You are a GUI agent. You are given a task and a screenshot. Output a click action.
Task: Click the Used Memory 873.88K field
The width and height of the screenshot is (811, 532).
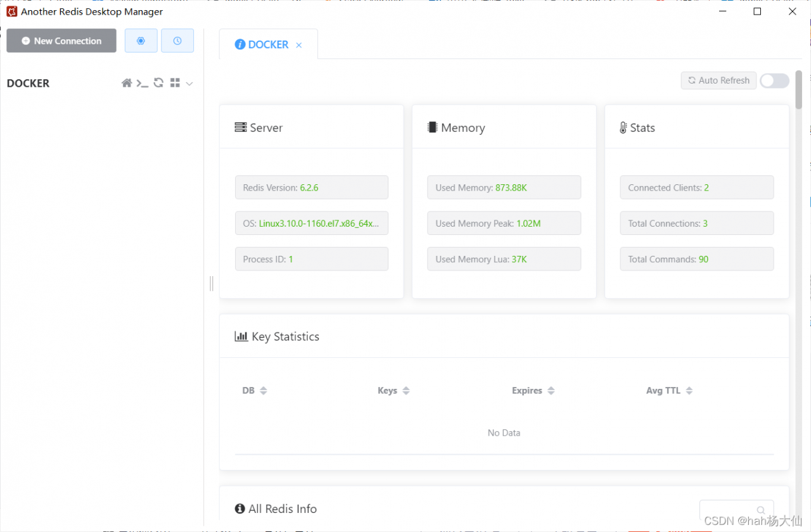(x=504, y=187)
